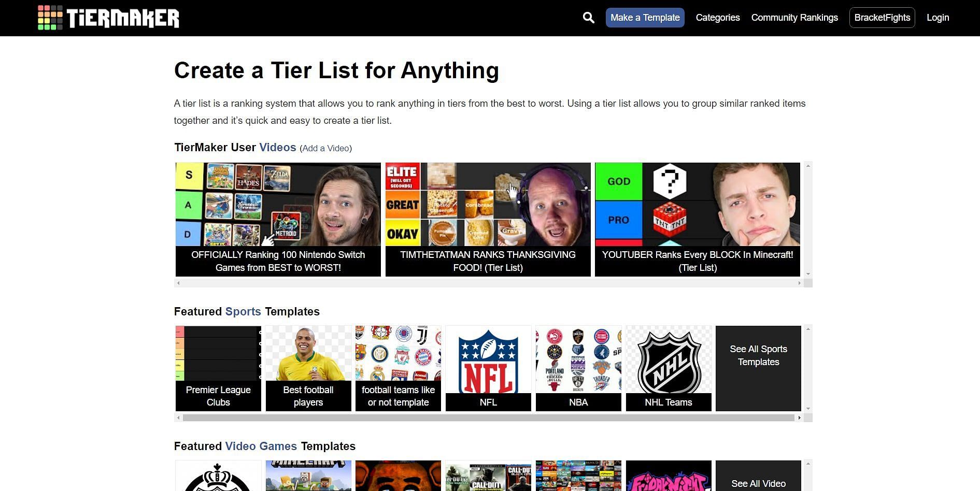The height and width of the screenshot is (491, 980).
Task: Click the TIMTHETATMAN RANKS THANKSGIVING FOOD caption
Action: [488, 261]
